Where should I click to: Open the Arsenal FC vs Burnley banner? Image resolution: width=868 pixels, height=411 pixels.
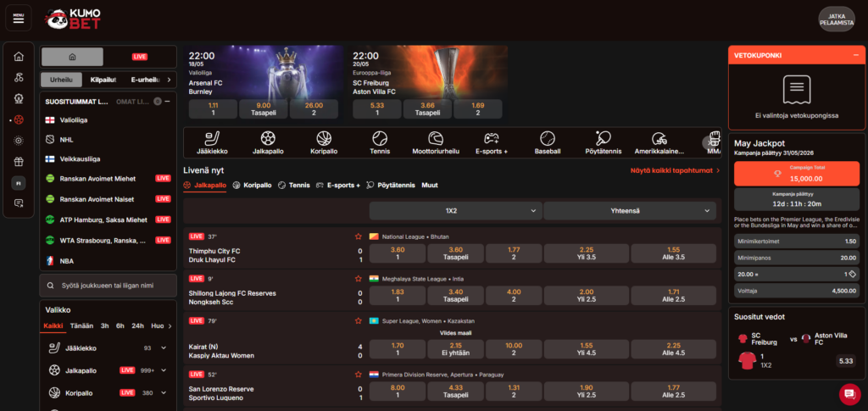click(x=264, y=72)
